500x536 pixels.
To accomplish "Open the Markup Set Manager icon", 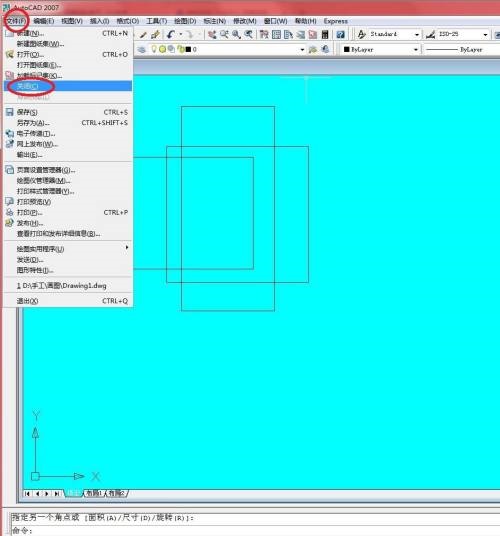I will [313, 34].
